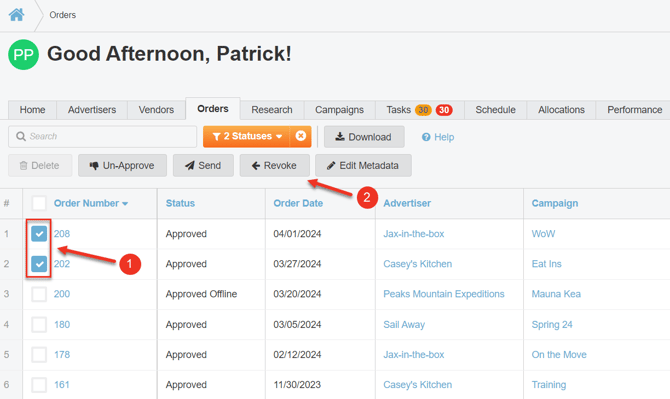Open order number 200
Viewport: 670px width, 399px height.
[62, 294]
